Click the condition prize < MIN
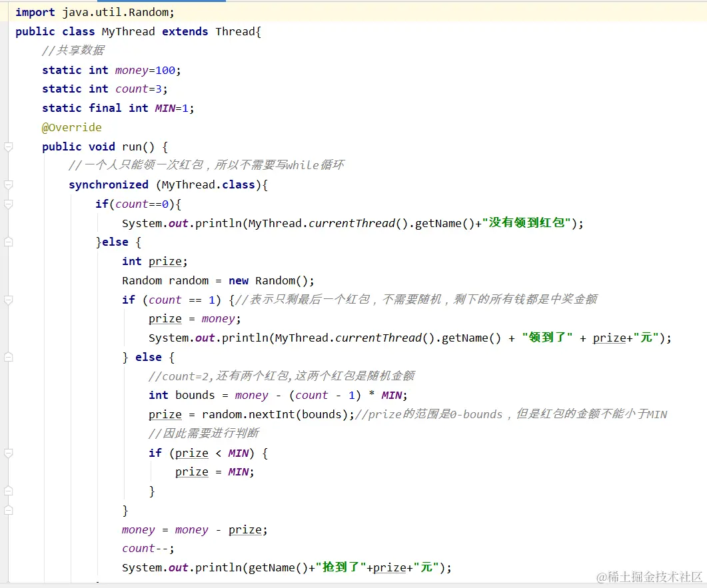 pos(212,453)
